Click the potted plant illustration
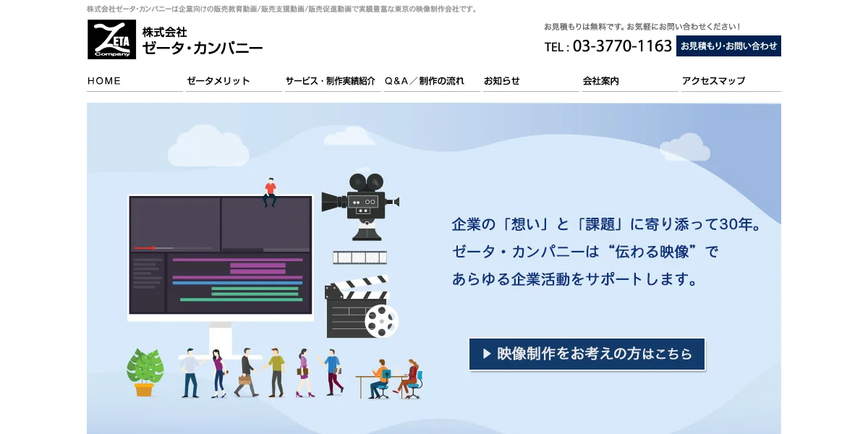This screenshot has height=434, width=868. (x=145, y=373)
